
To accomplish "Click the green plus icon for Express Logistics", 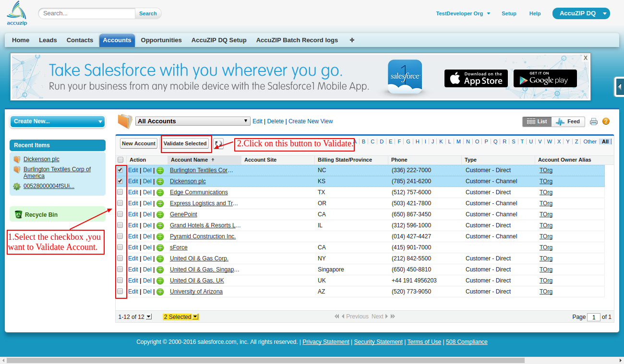I will pos(160,203).
